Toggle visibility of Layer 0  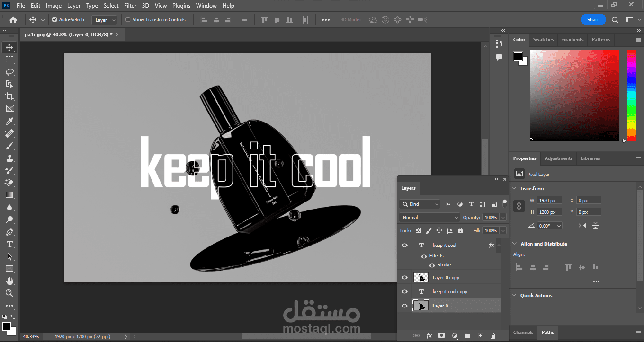pos(404,306)
